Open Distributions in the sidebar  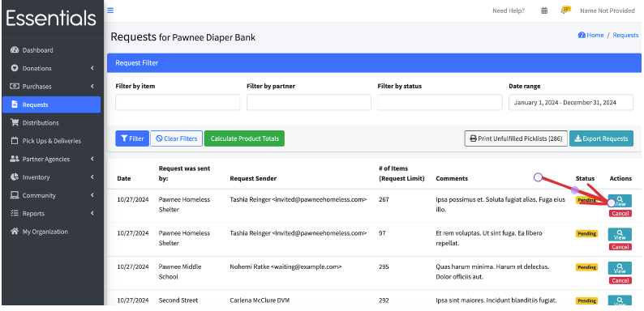point(51,122)
